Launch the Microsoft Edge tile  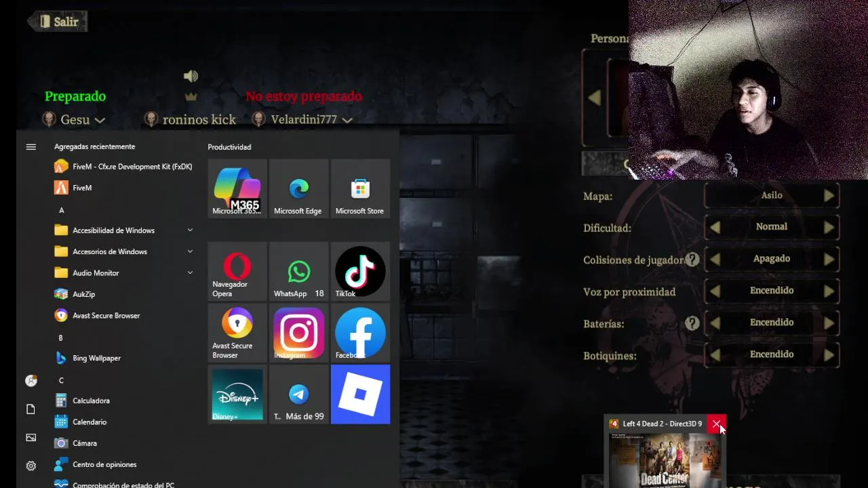point(298,188)
